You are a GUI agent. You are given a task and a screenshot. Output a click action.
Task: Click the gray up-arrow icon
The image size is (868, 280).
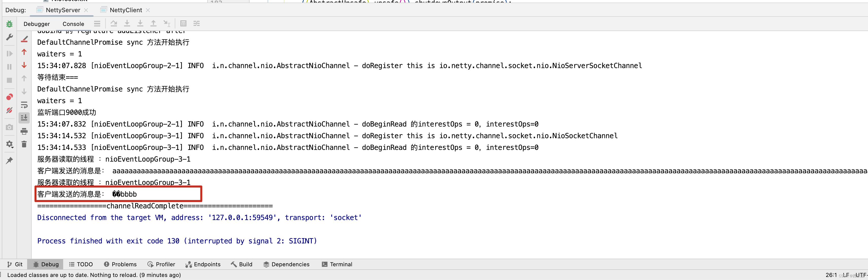point(24,78)
